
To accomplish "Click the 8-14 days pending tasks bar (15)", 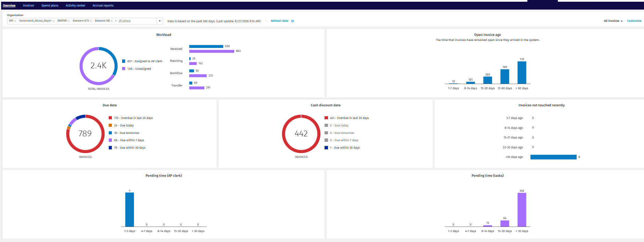I will [488, 226].
